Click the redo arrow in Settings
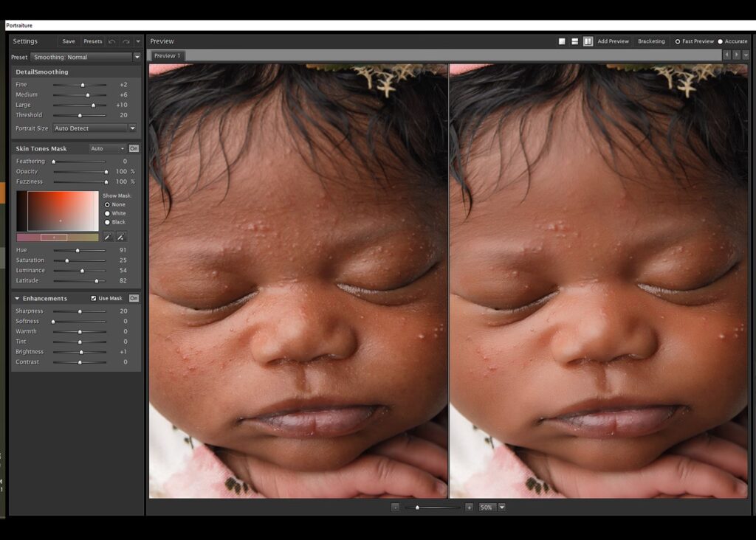The height and width of the screenshot is (540, 756). pyautogui.click(x=126, y=41)
